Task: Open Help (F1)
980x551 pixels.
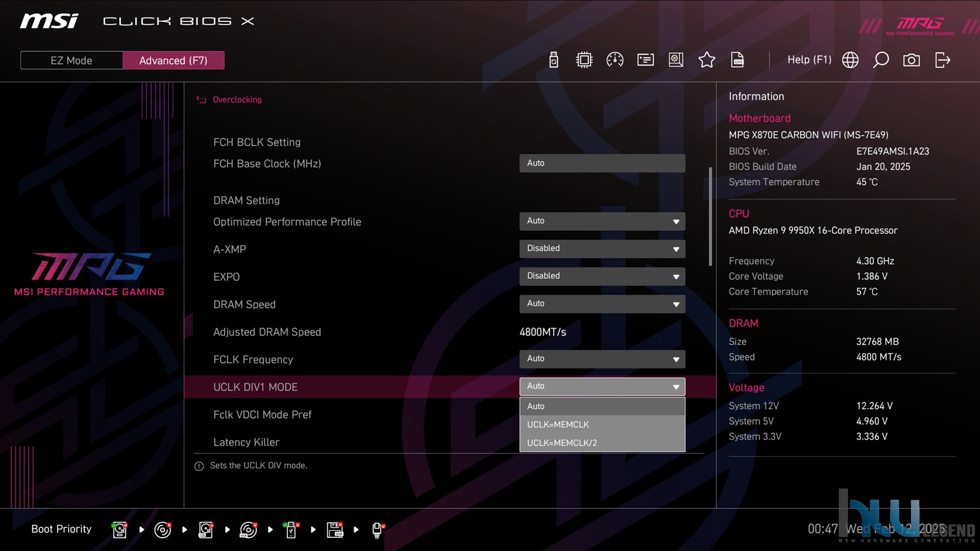Action: tap(809, 60)
